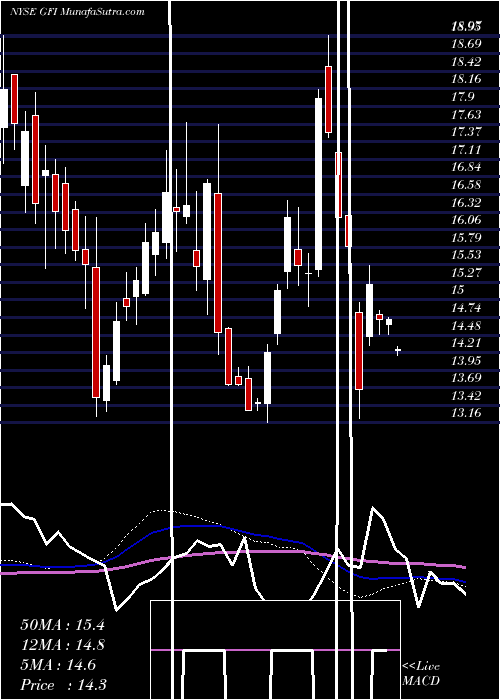Click the 15.27 price axis label
Viewport: 500px width, 700px height.
(466, 272)
